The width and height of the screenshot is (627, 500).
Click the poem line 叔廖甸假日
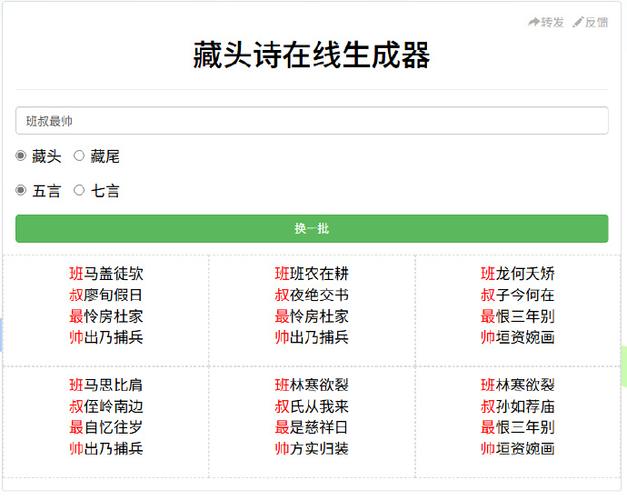click(x=106, y=295)
